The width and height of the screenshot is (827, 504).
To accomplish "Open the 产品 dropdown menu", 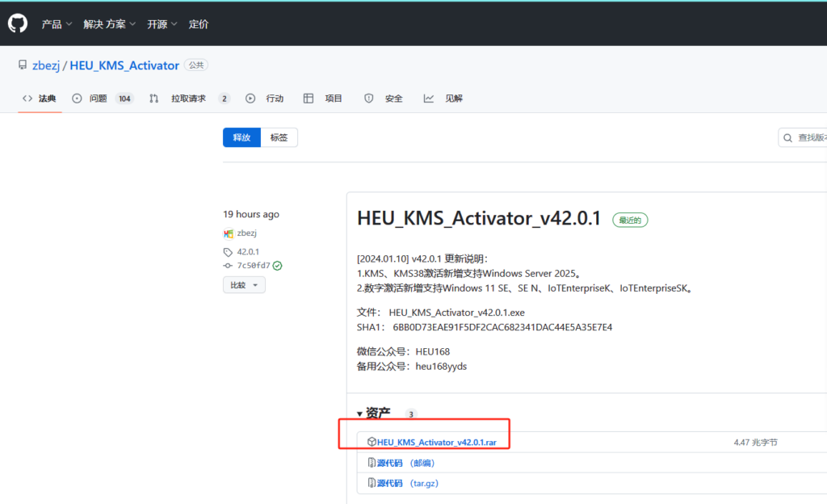I will 57,24.
